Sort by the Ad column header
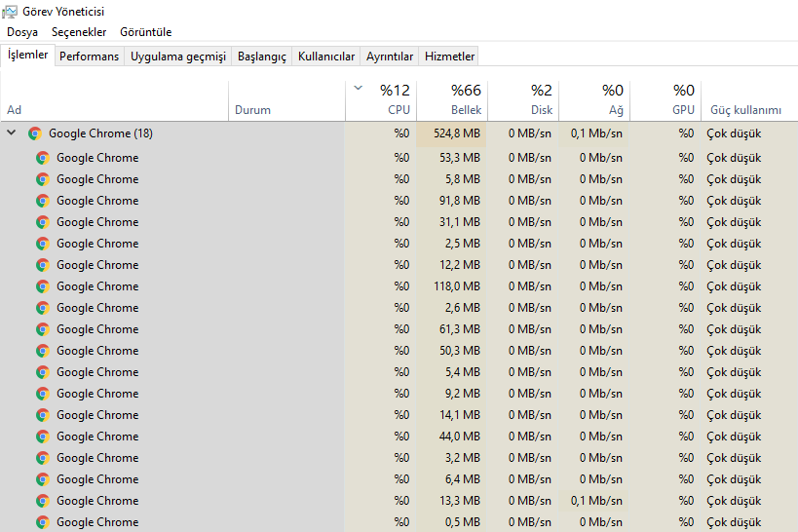The width and height of the screenshot is (798, 532). (x=115, y=100)
